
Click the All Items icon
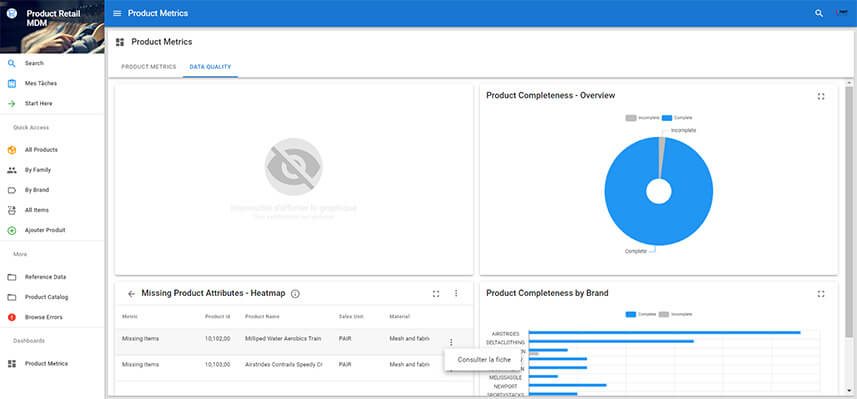pos(12,210)
